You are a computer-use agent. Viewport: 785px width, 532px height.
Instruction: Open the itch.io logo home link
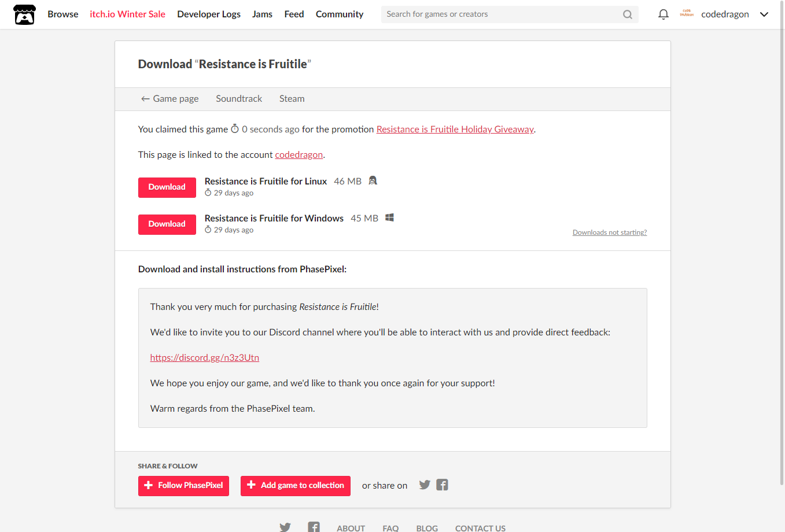click(24, 14)
